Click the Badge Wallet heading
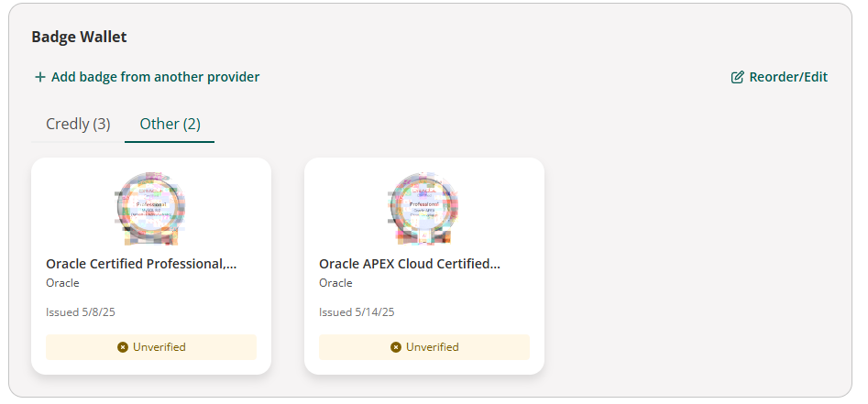 pos(79,37)
